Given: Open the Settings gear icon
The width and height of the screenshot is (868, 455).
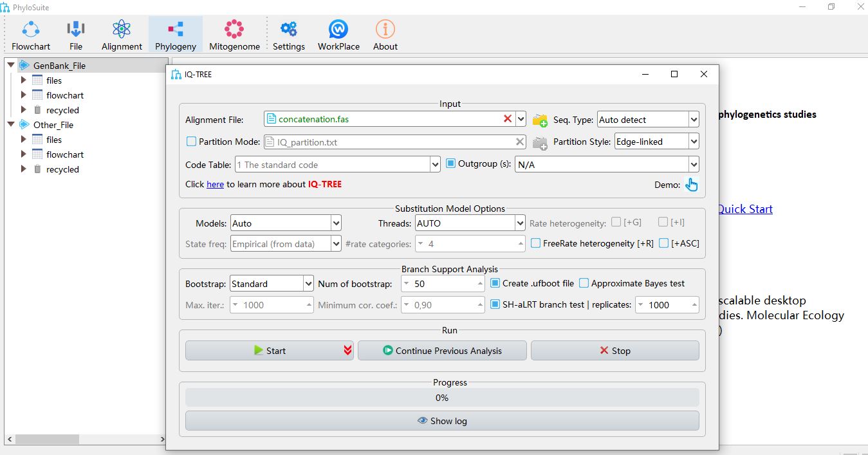Looking at the screenshot, I should coord(289,35).
